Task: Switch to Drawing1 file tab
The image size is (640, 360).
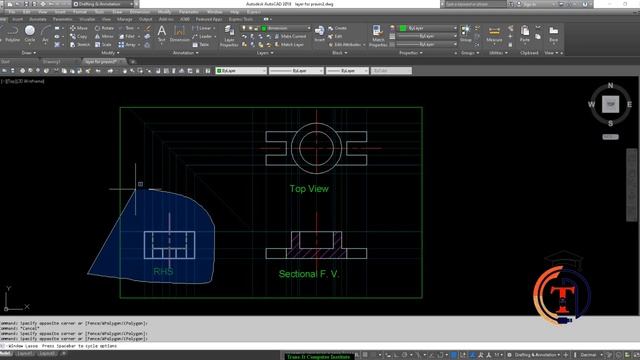Action: coord(52,62)
